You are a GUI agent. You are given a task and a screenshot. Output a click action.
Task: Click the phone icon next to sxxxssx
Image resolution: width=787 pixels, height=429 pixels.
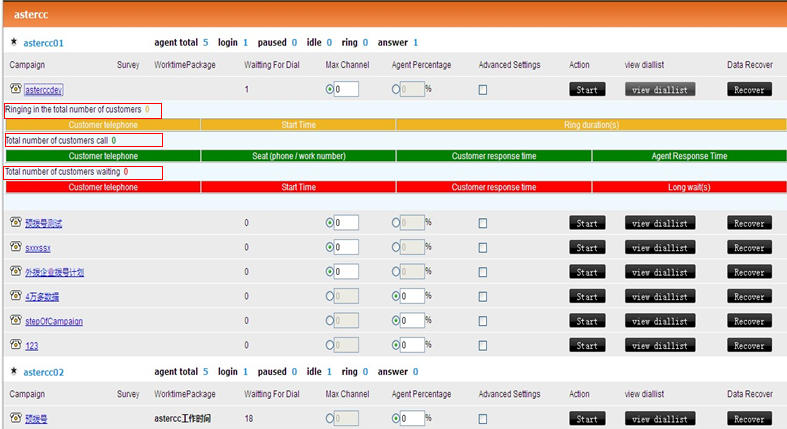point(15,247)
